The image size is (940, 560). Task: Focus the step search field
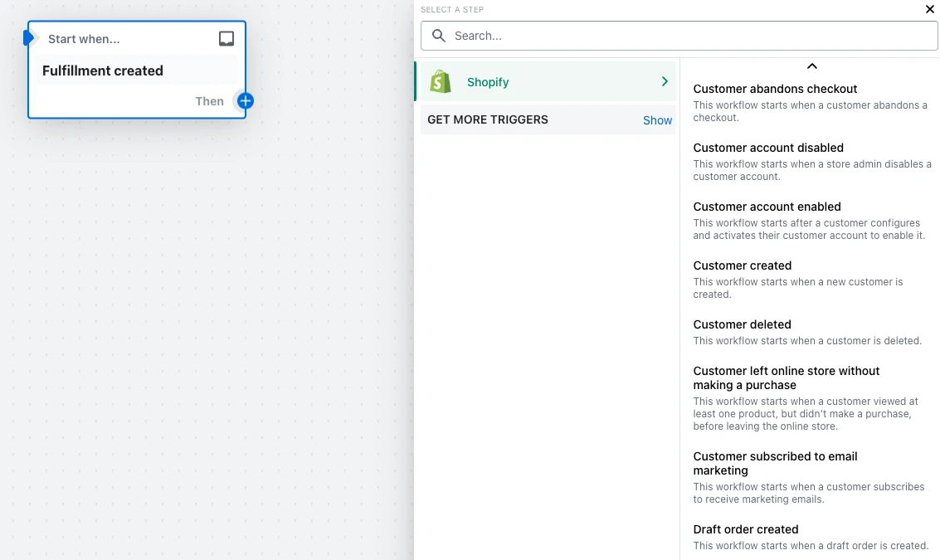point(689,37)
